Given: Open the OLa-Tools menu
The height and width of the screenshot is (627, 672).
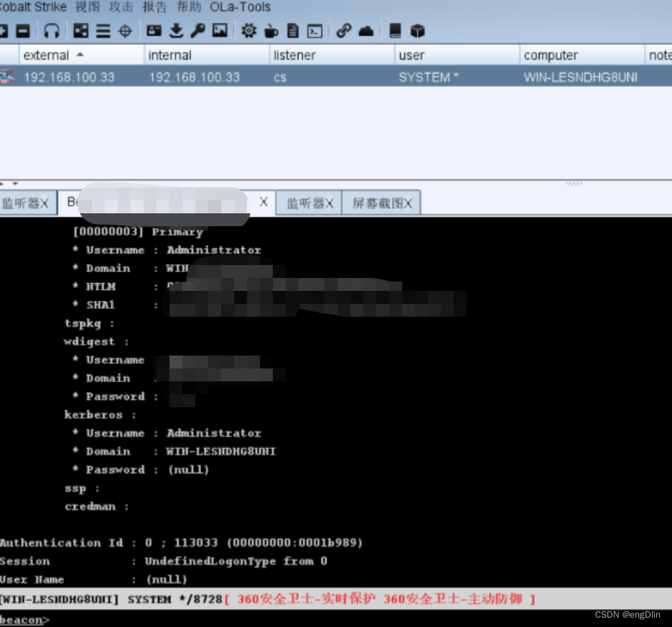Looking at the screenshot, I should pyautogui.click(x=240, y=7).
